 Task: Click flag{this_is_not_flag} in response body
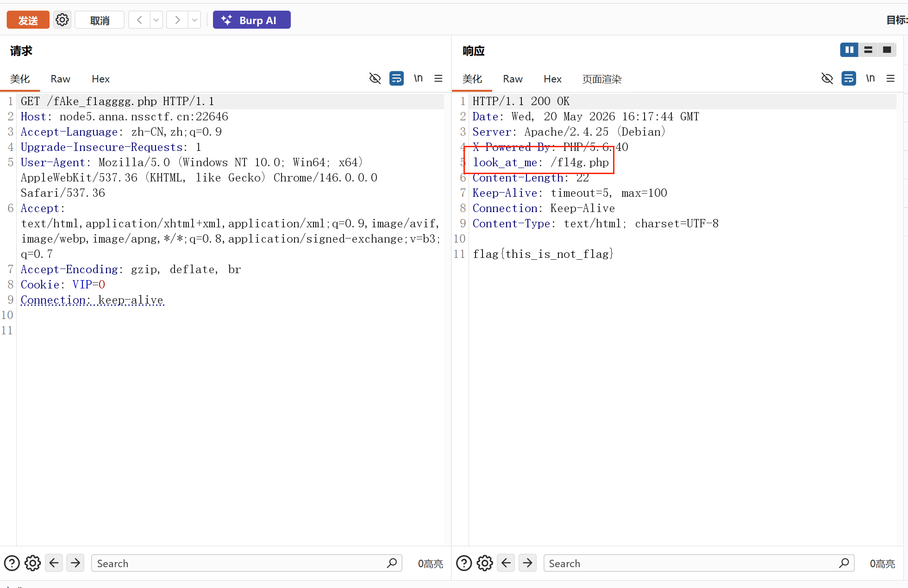[x=543, y=254]
